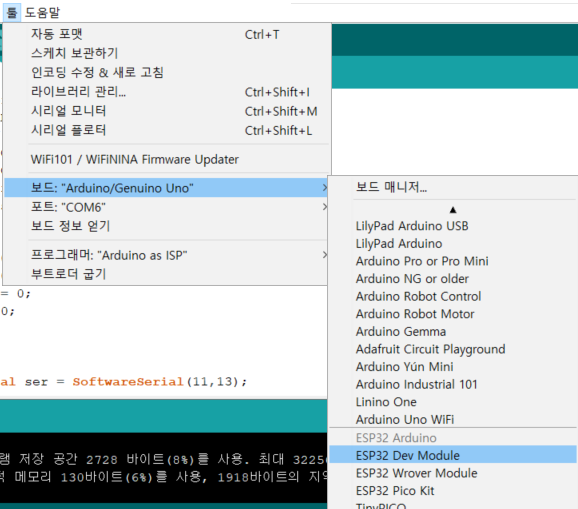
Task: Select ESP32 Wrover Module board
Action: point(453,473)
